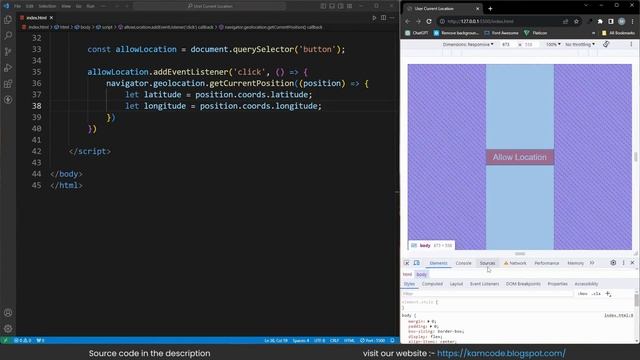The width and height of the screenshot is (640, 360).
Task: Click the Styles pane vertical scrollbar
Action: point(636,300)
